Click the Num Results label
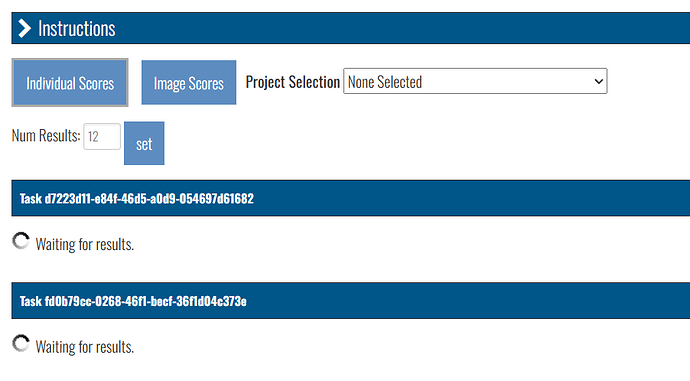 [46, 136]
